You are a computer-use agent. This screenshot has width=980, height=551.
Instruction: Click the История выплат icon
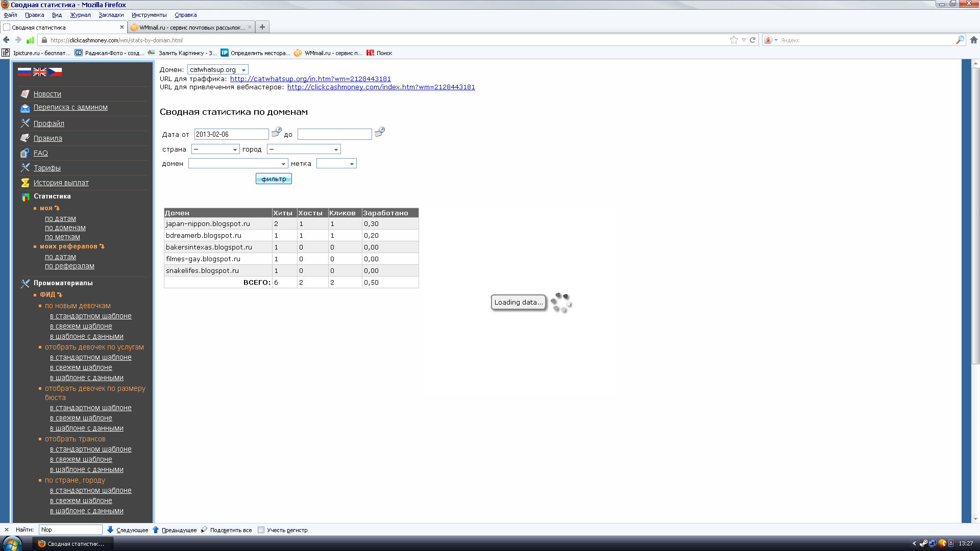tap(25, 183)
